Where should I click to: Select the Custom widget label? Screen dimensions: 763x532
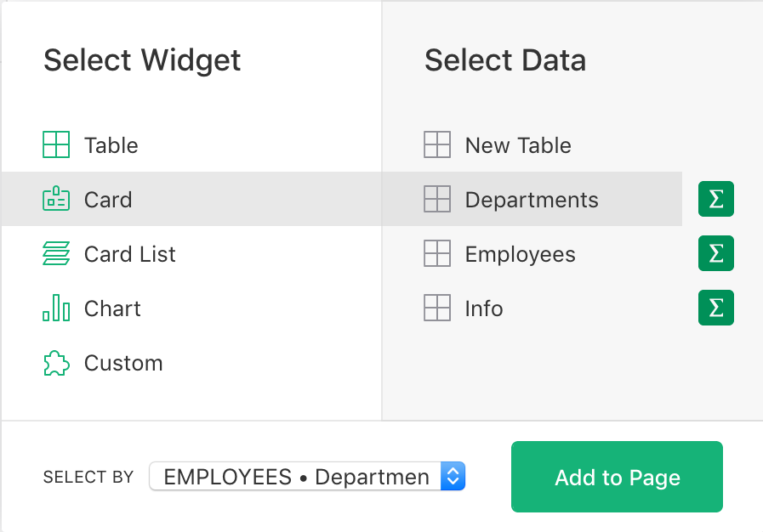click(x=123, y=363)
